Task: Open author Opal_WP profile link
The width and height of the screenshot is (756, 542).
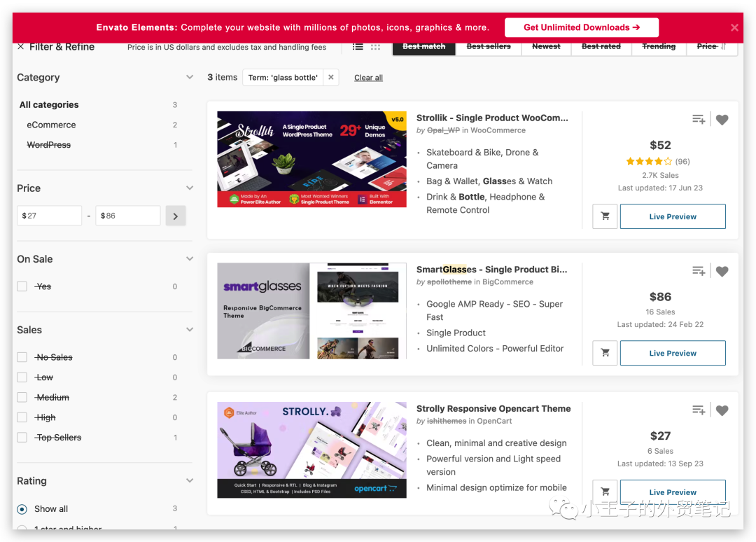Action: [443, 130]
